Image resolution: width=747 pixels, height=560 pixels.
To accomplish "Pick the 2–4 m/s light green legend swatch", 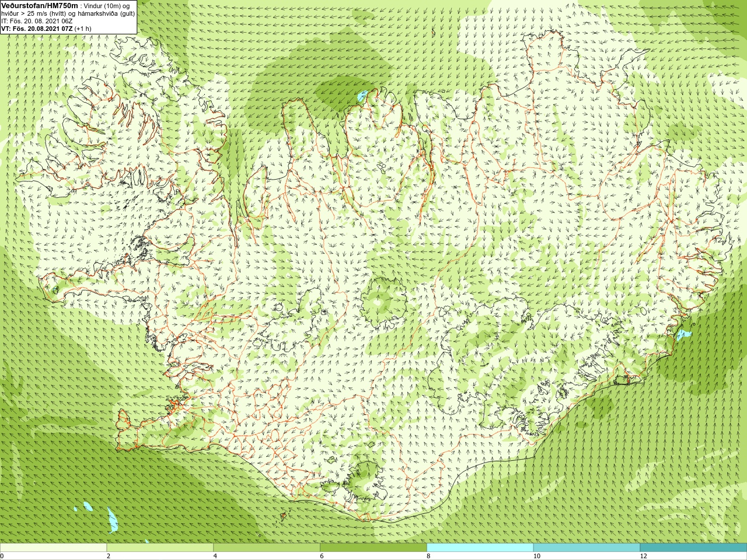I will pyautogui.click(x=160, y=548).
